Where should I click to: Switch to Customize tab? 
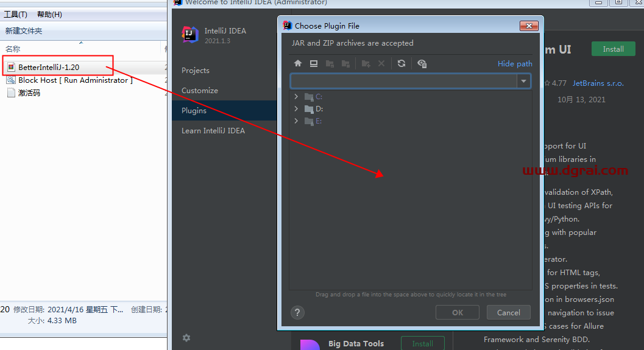(200, 90)
